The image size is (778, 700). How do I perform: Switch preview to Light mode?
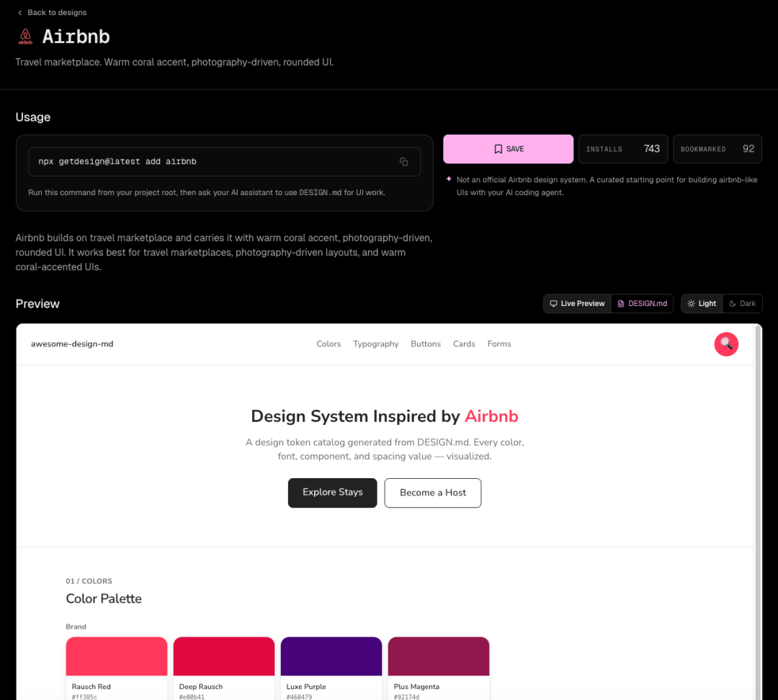point(702,304)
